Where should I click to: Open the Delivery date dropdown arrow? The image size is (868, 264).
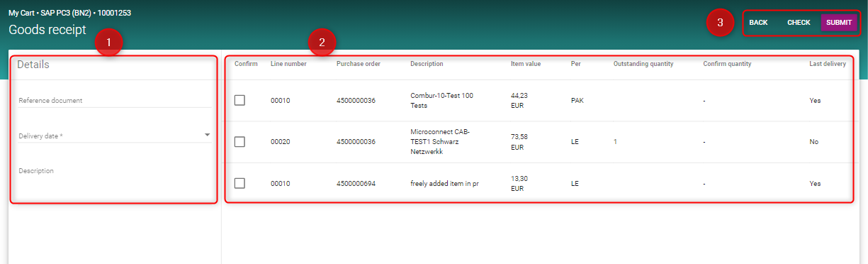pyautogui.click(x=207, y=135)
